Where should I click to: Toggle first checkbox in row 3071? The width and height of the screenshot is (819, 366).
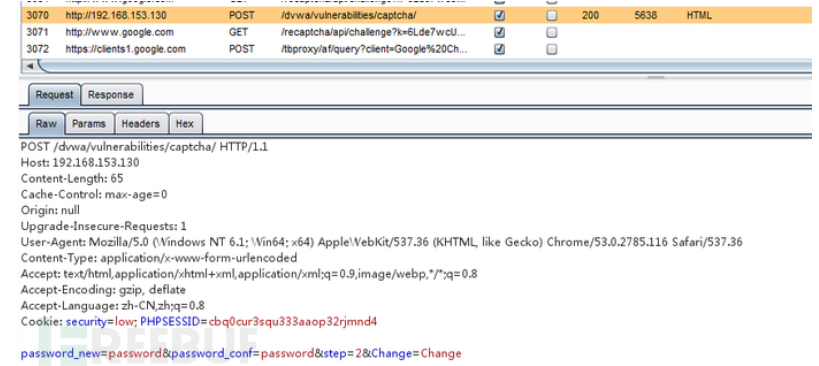tap(499, 32)
